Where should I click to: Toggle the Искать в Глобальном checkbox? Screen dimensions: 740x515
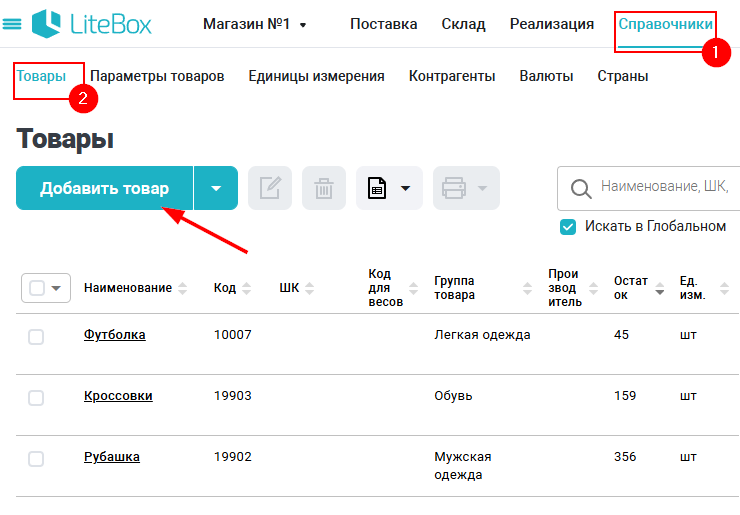(x=569, y=227)
